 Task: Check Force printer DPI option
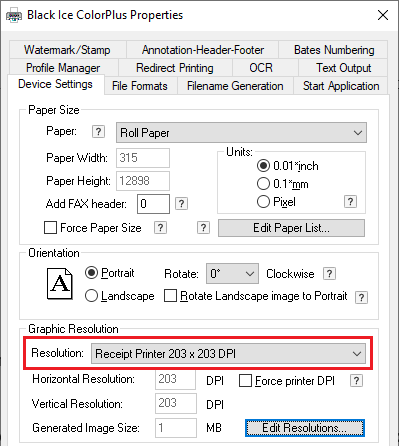coord(245,381)
